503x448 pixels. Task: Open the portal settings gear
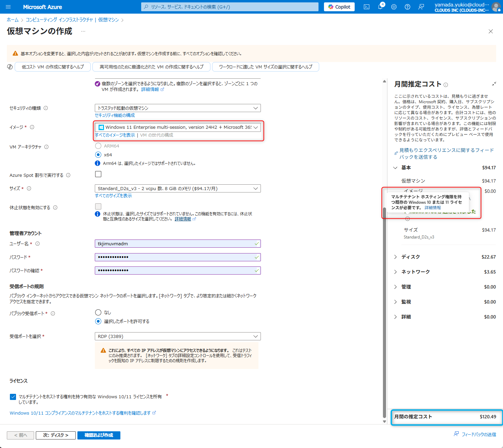point(394,7)
